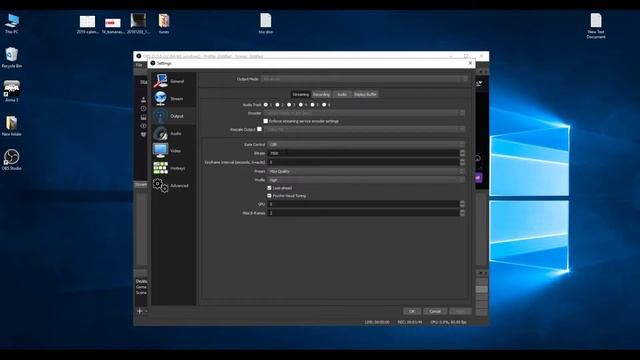The width and height of the screenshot is (640, 360).
Task: Click Max B-frames input field
Action: click(363, 213)
